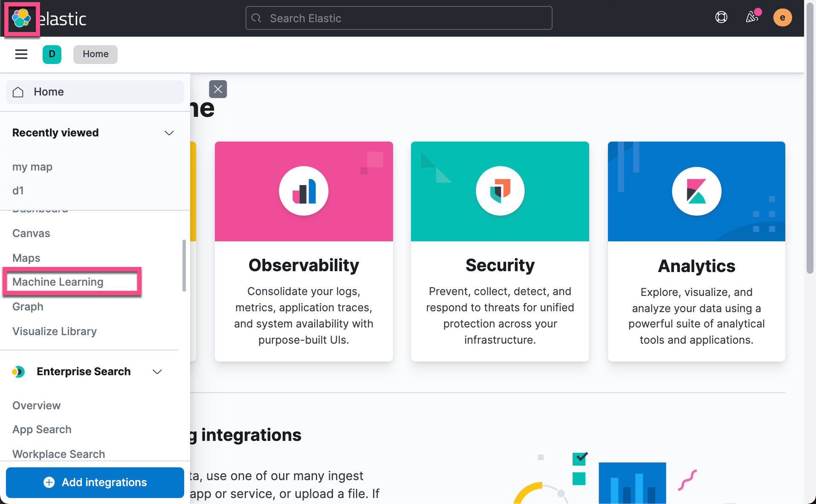
Task: Click the Home breadcrumb tab
Action: [x=95, y=54]
